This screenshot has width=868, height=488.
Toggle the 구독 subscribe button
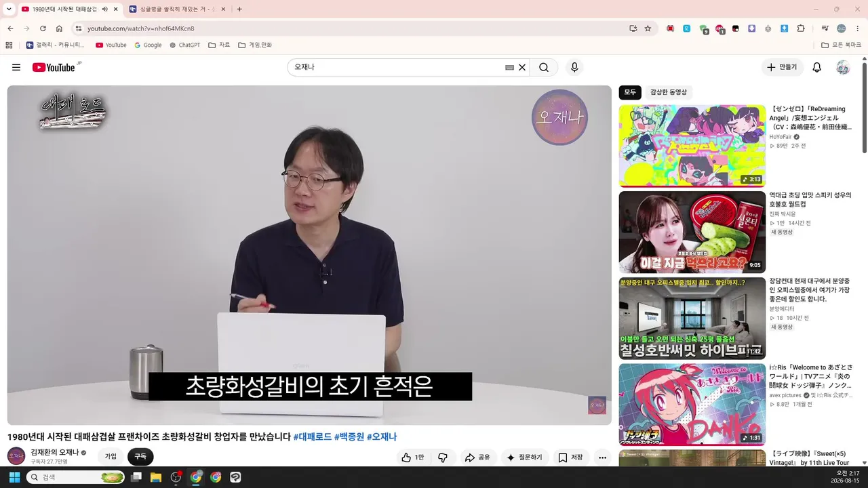point(140,457)
